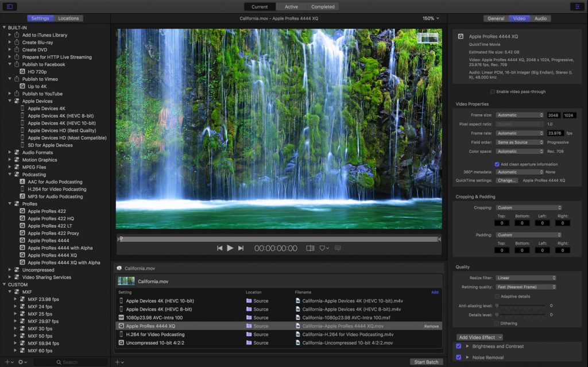Enable video pass-through checkbox
This screenshot has width=588, height=367.
[x=493, y=92]
